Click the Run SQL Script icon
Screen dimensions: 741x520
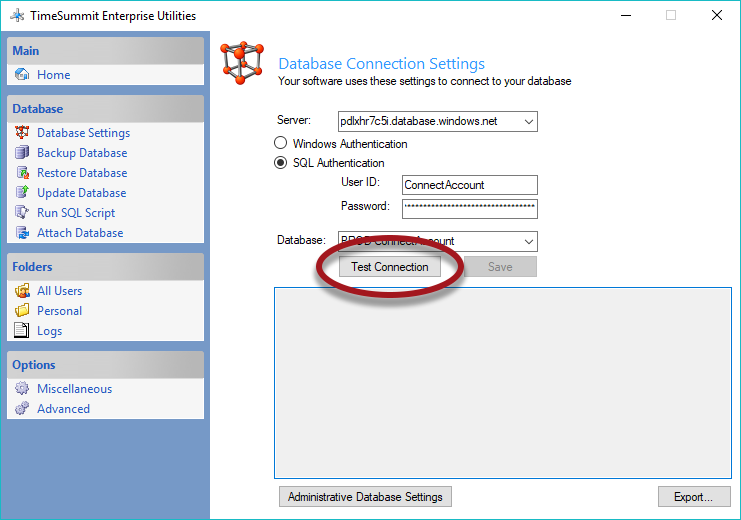[x=22, y=212]
